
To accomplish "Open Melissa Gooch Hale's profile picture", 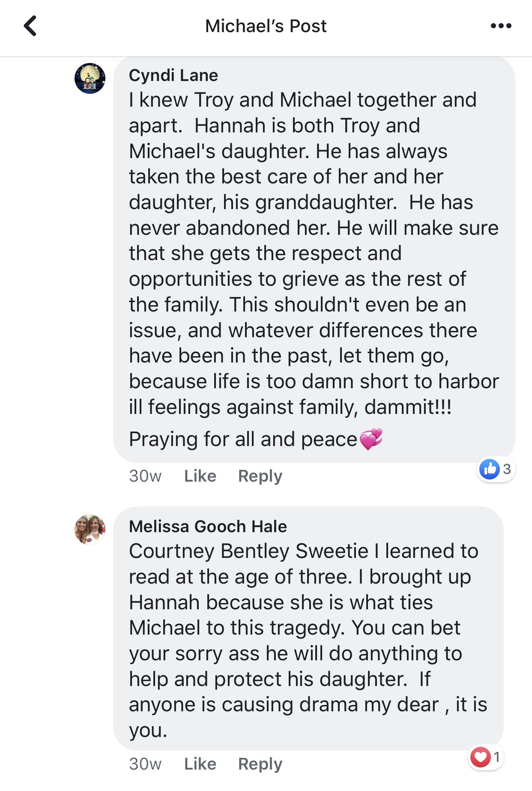I will click(90, 529).
